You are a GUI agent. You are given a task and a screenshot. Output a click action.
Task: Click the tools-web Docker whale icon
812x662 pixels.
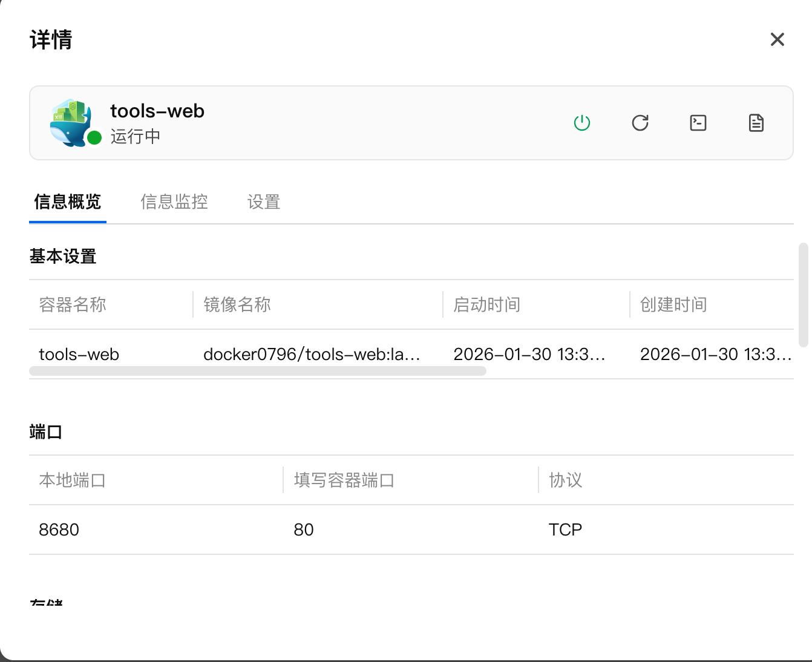[x=71, y=122]
